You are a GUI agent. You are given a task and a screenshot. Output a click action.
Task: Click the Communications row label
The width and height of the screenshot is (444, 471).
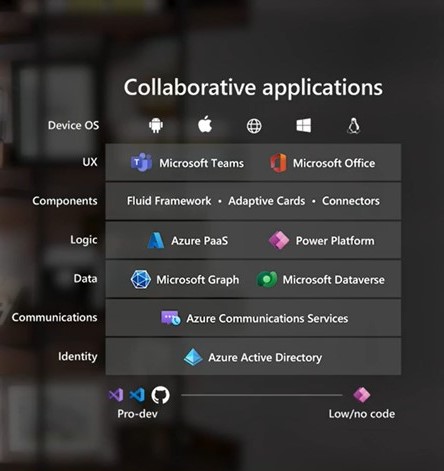coord(54,317)
